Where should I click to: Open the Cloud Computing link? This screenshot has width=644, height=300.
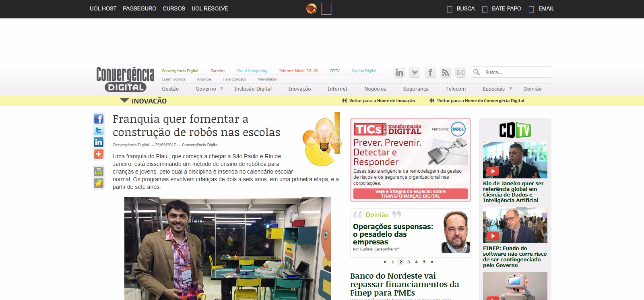252,71
